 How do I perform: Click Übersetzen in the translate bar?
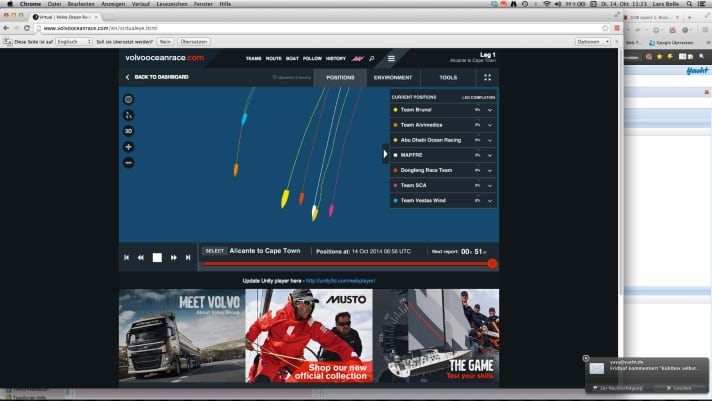click(x=193, y=42)
